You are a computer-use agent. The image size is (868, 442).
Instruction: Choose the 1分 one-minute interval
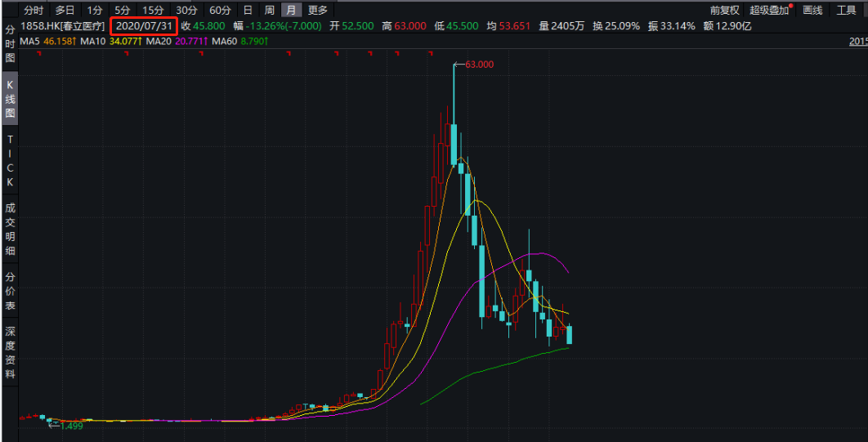coord(94,10)
